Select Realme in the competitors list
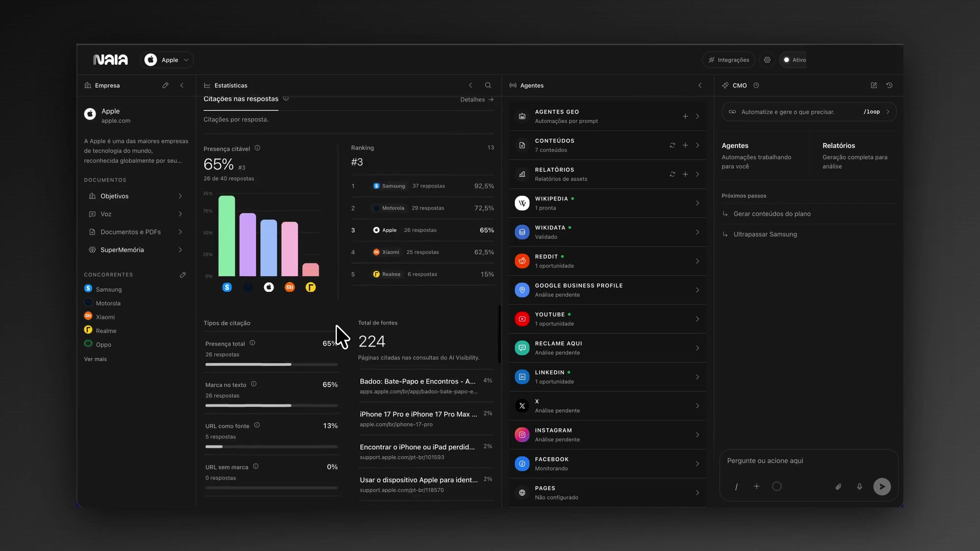980x551 pixels. click(x=101, y=331)
